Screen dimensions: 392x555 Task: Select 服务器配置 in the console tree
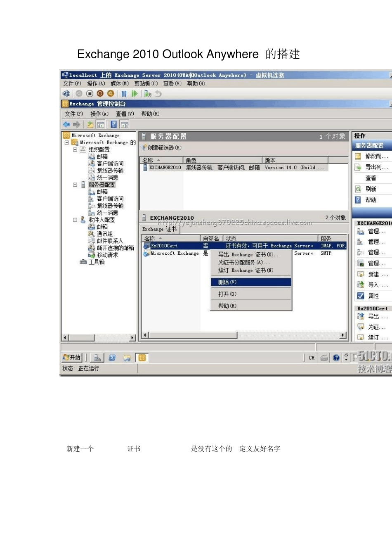pyautogui.click(x=102, y=185)
